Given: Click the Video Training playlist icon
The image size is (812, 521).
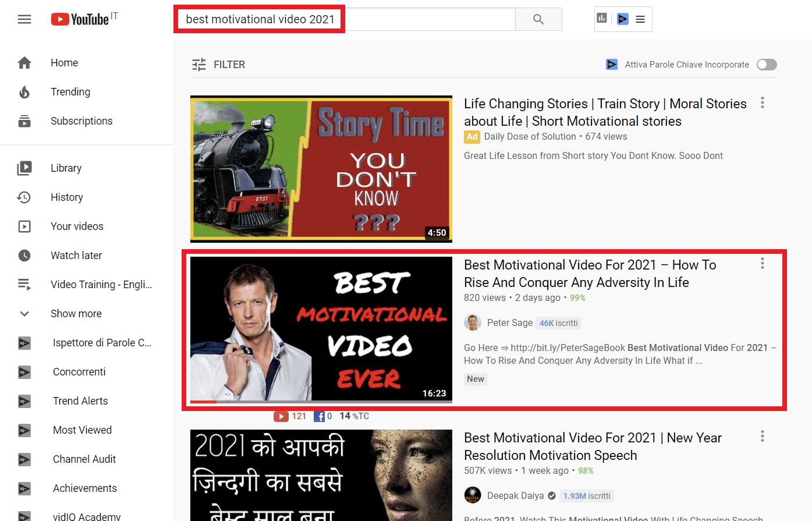Looking at the screenshot, I should pos(24,285).
